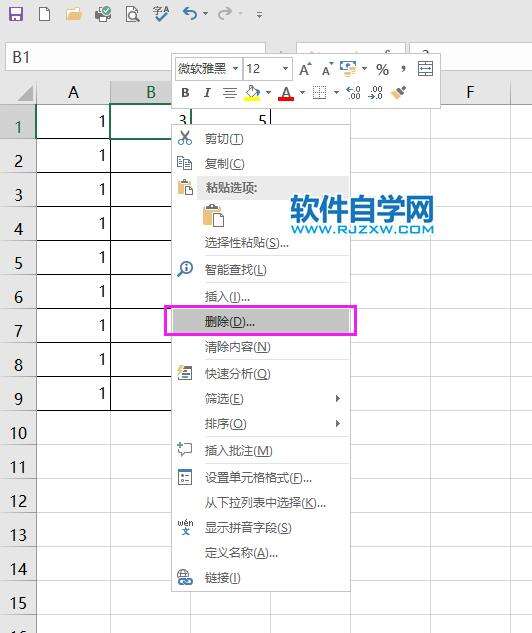This screenshot has width=532, height=633.
Task: Click the paste option clipboard icon
Action: pyautogui.click(x=214, y=216)
